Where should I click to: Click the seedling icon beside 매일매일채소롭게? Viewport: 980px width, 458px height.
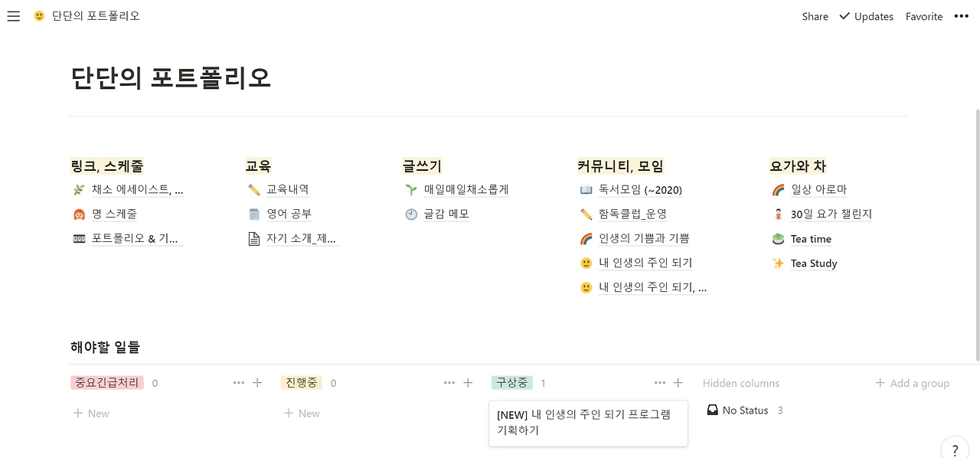pos(413,189)
